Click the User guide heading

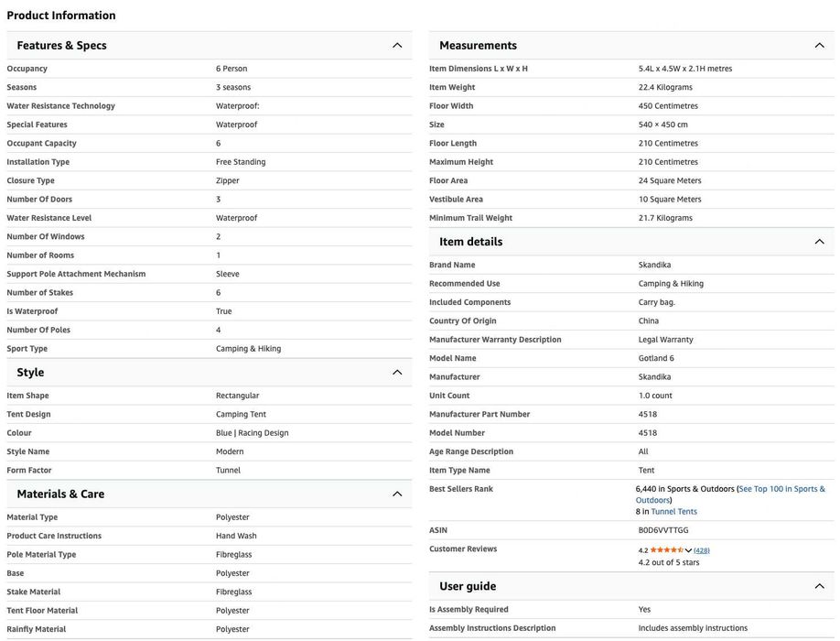tap(468, 586)
